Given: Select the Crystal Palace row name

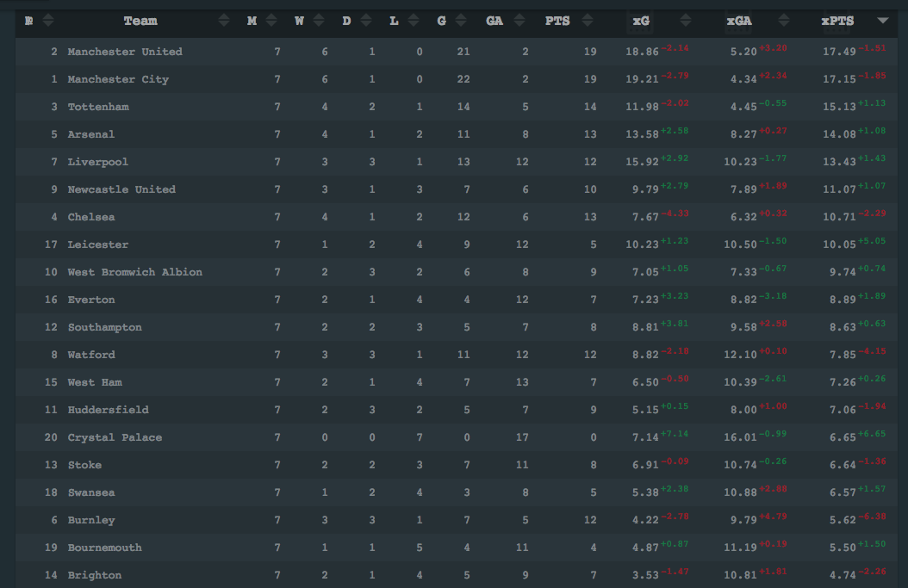Looking at the screenshot, I should tap(115, 437).
